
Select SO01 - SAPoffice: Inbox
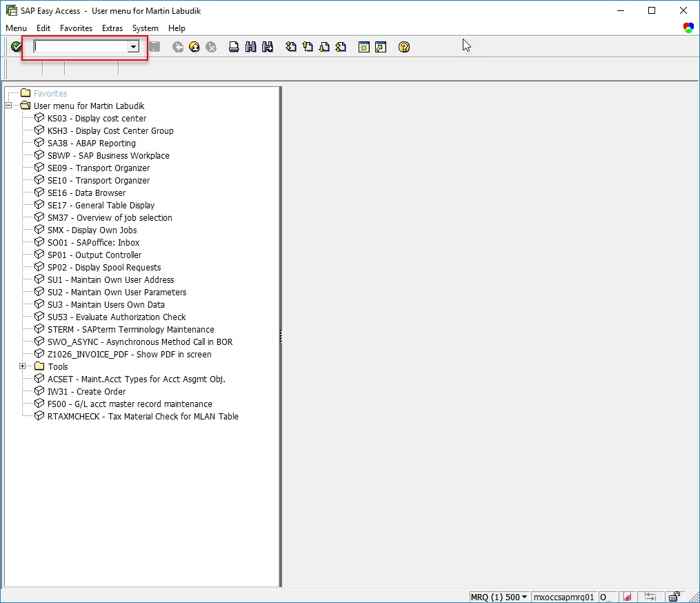click(93, 243)
